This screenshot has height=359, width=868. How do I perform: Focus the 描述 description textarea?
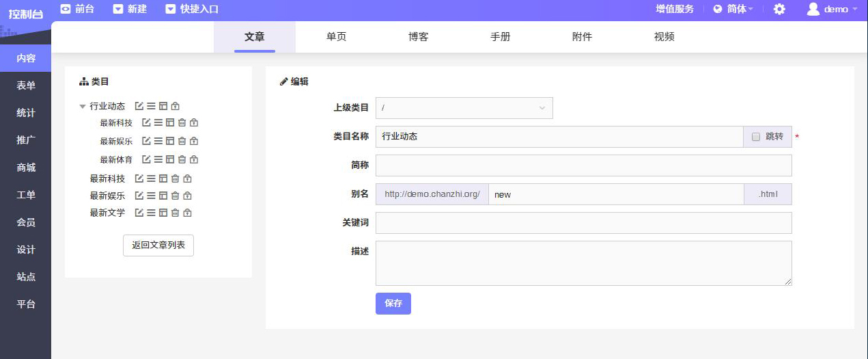584,263
